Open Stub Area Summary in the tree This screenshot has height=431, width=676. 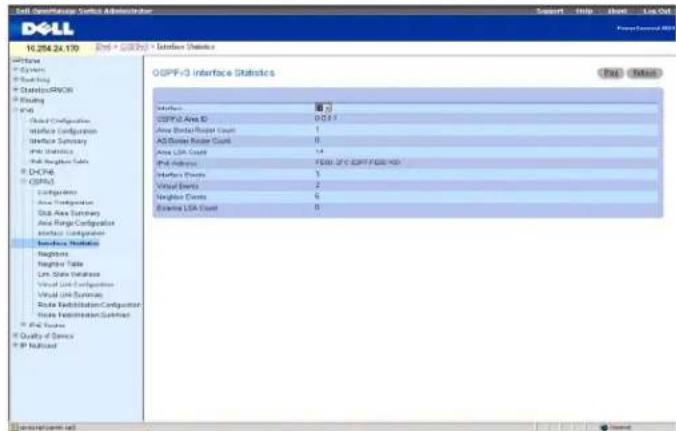69,213
